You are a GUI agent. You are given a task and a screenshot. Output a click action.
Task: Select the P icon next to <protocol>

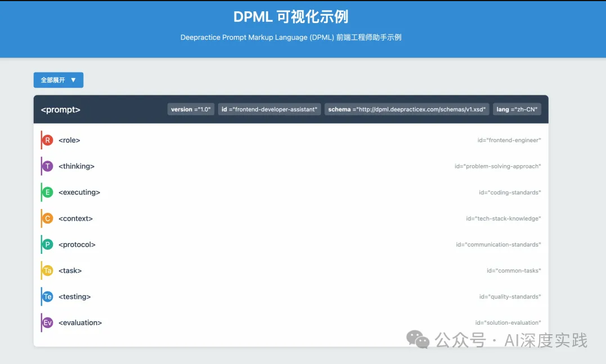coord(47,244)
